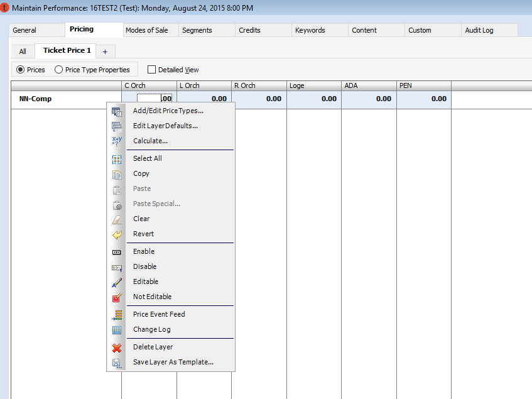Viewport: 532px width, 399px height.
Task: Open the Credits tab
Action: (263, 30)
